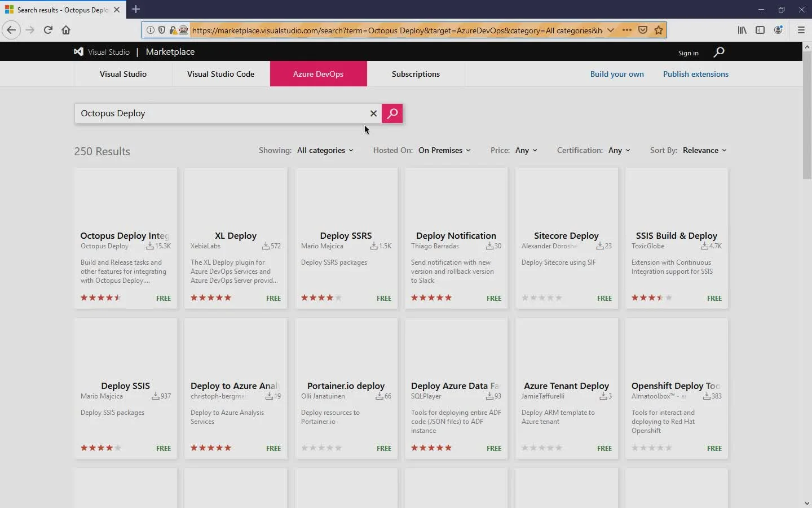Click the download count on SSIS Build & Deploy
The height and width of the screenshot is (508, 812).
pyautogui.click(x=711, y=246)
